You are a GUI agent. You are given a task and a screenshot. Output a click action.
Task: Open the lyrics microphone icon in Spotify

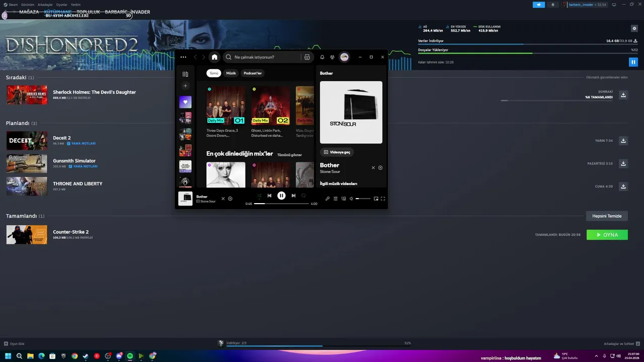tap(328, 199)
